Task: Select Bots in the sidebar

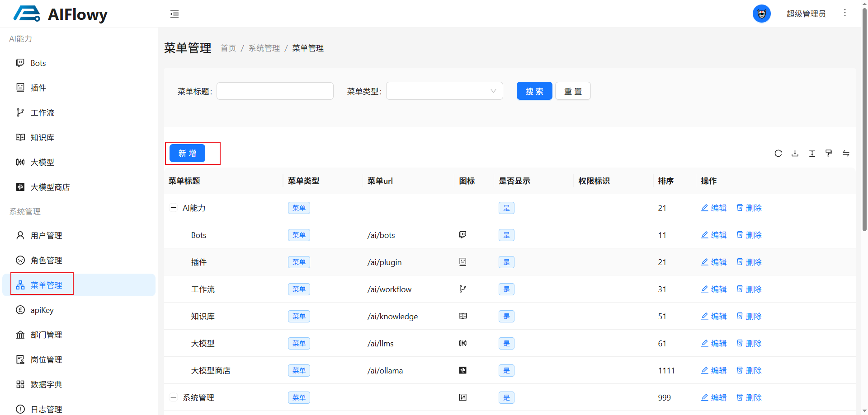Action: (x=38, y=63)
